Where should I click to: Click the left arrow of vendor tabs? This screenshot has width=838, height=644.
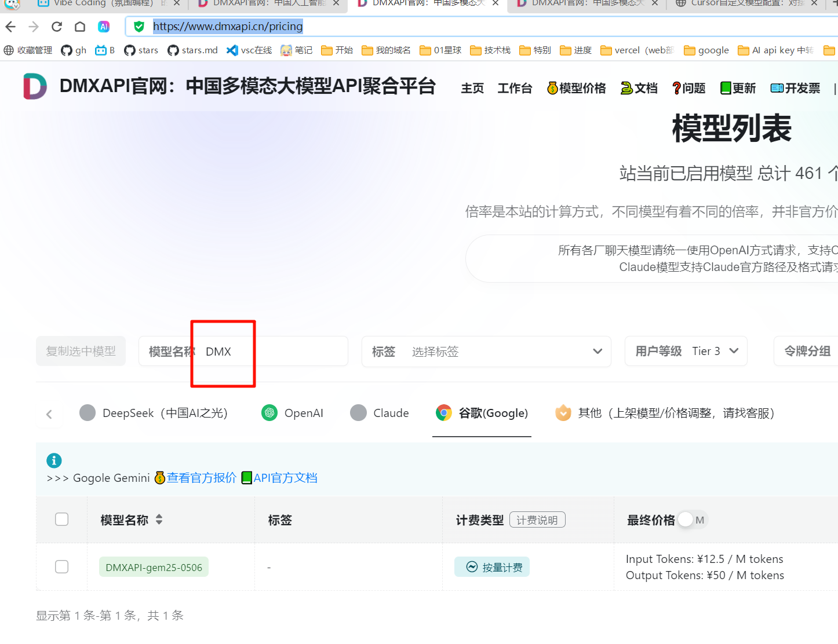point(49,414)
